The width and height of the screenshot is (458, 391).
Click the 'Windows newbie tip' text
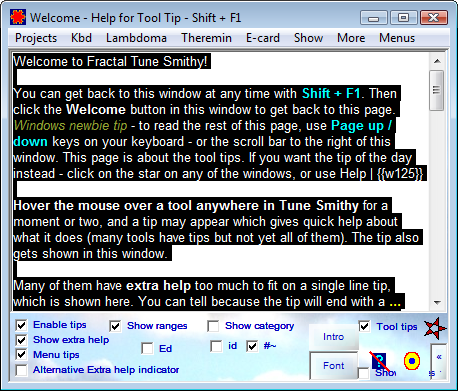(70, 126)
